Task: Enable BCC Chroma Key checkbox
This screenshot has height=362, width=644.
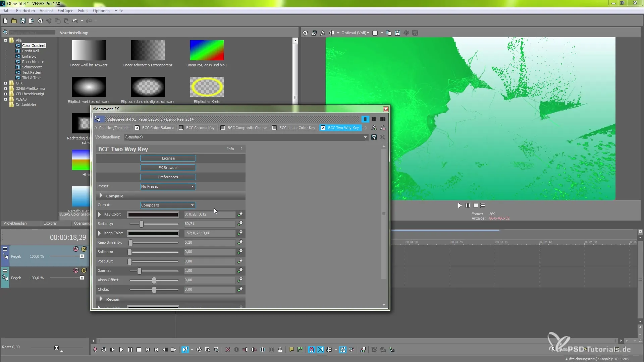Action: 181,128
